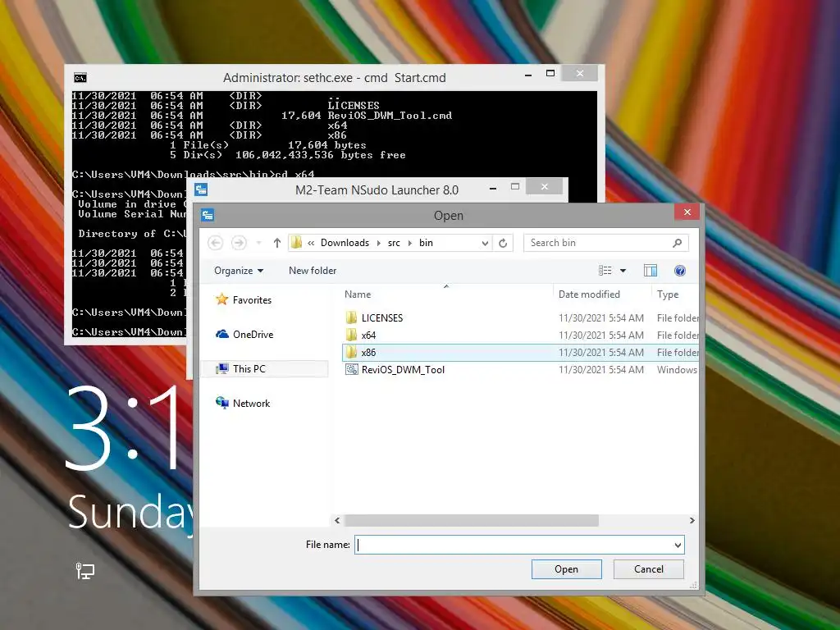Expand address bar path dropdown
840x630 pixels.
point(485,243)
